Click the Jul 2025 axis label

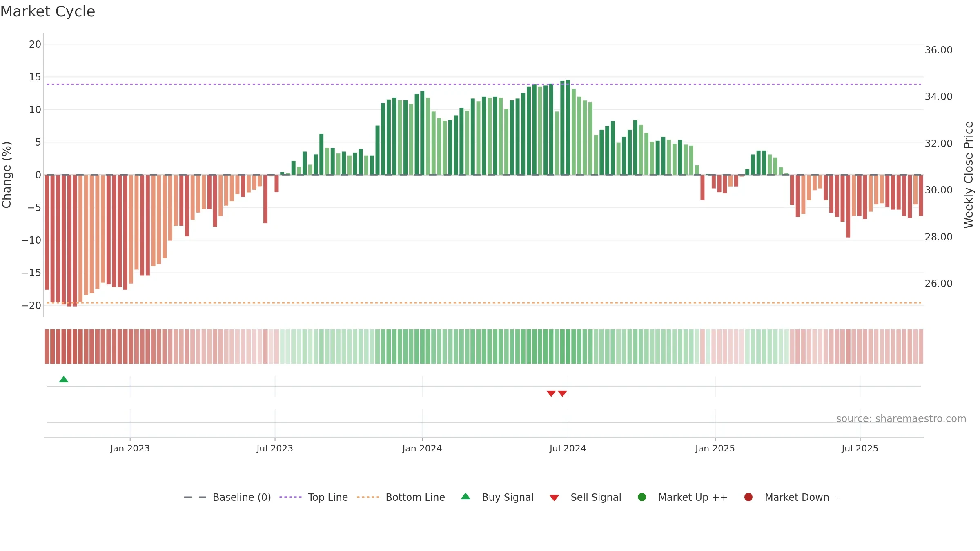pos(860,449)
